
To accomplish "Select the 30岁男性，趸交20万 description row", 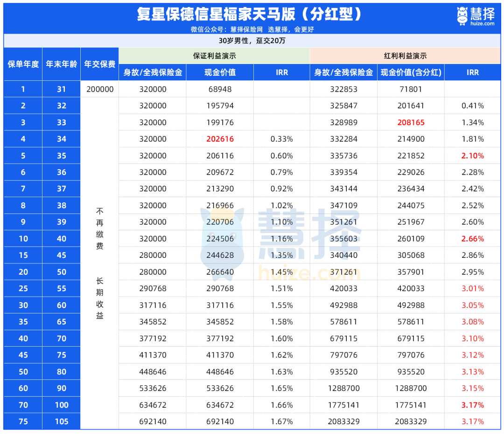I will (x=252, y=41).
